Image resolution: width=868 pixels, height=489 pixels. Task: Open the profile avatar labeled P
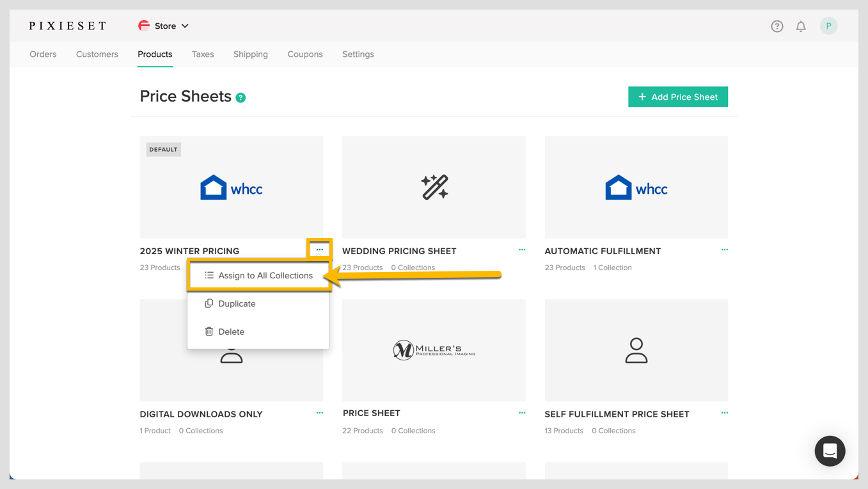(828, 26)
